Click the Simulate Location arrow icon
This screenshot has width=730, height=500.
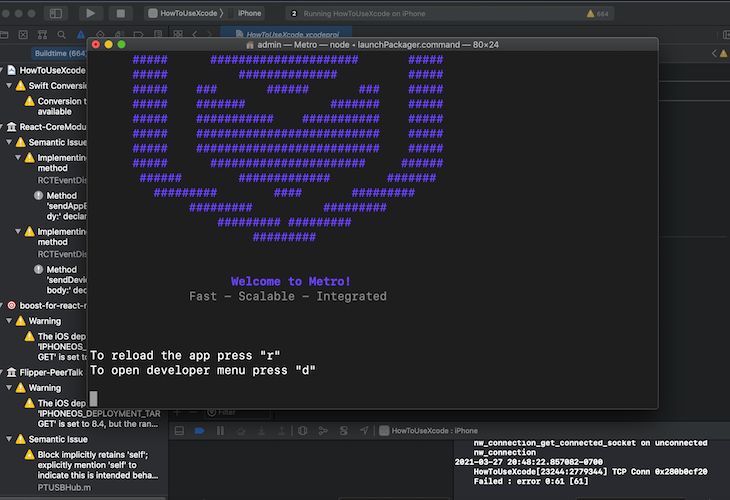point(364,431)
